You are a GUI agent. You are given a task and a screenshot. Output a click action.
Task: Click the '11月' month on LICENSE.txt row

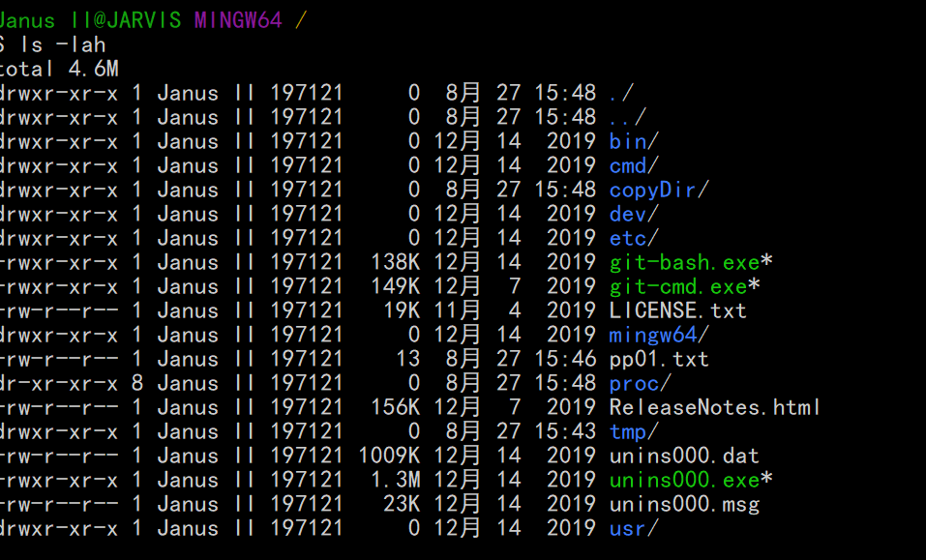click(x=458, y=311)
